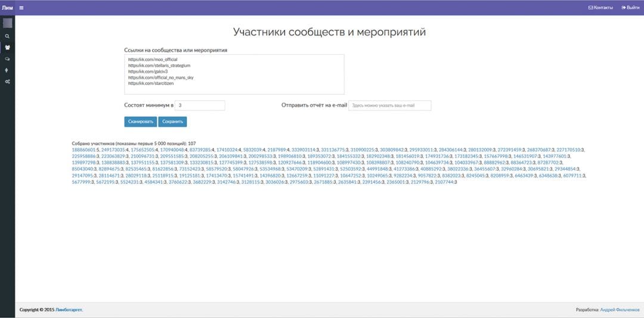Open participant ID 28114671
Viewport: 644px width, 318px height.
109,176
